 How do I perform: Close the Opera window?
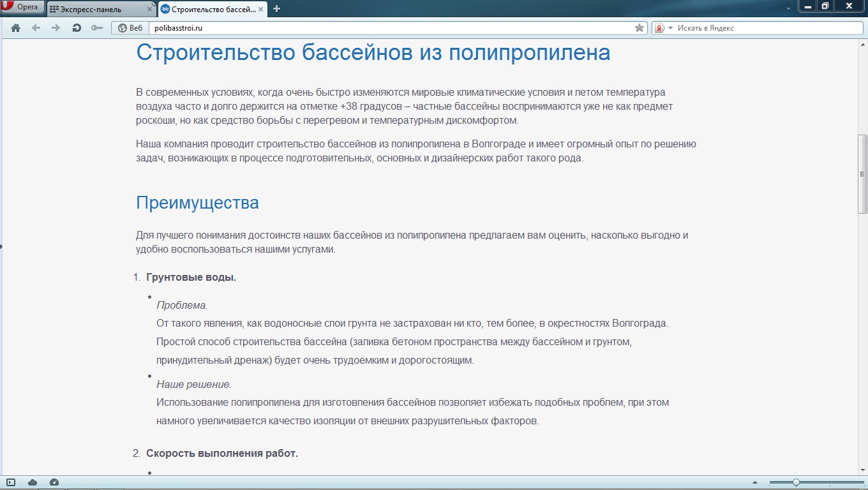tap(849, 6)
